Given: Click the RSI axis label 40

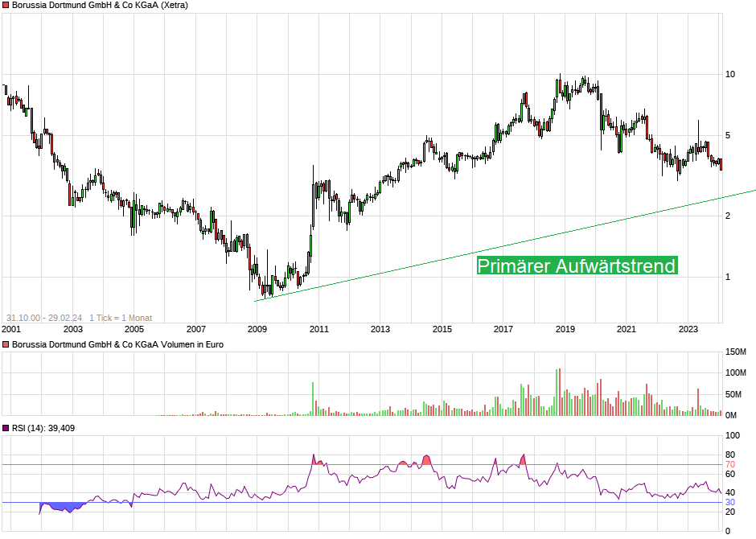Looking at the screenshot, I should pyautogui.click(x=730, y=492).
